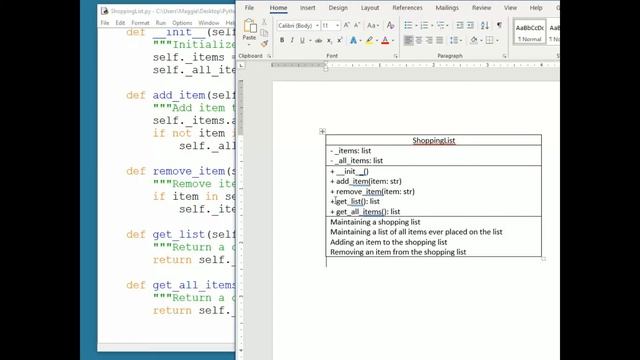Open the Options menu in IDLE

(182, 23)
